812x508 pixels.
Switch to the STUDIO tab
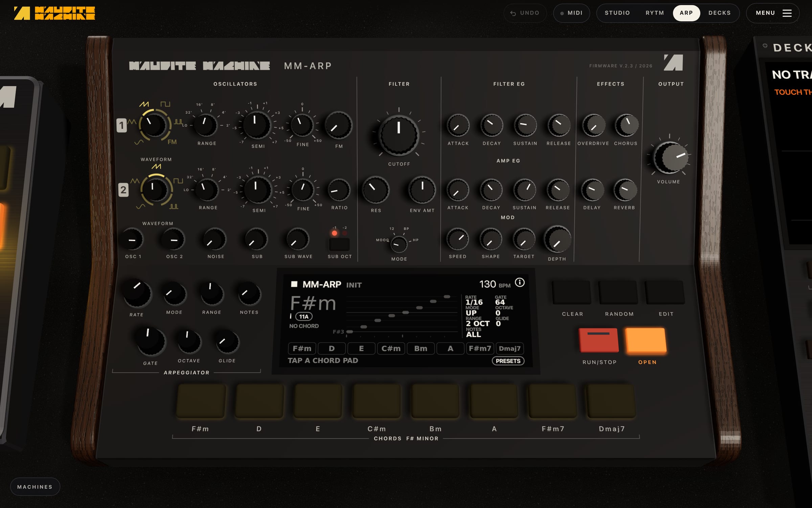tap(617, 13)
